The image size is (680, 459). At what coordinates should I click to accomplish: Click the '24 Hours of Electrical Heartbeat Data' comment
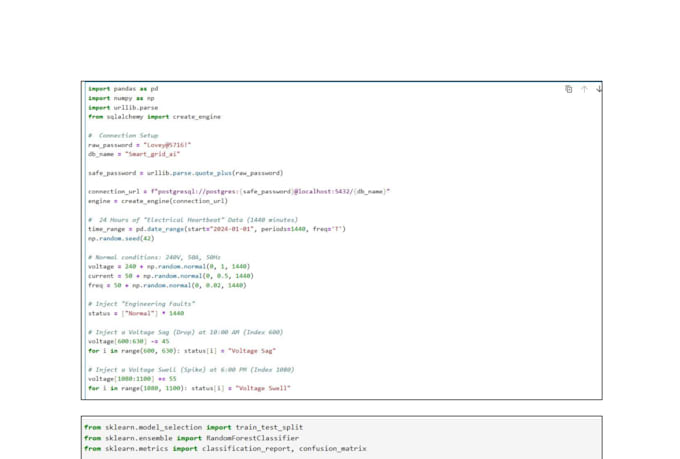[x=193, y=220]
